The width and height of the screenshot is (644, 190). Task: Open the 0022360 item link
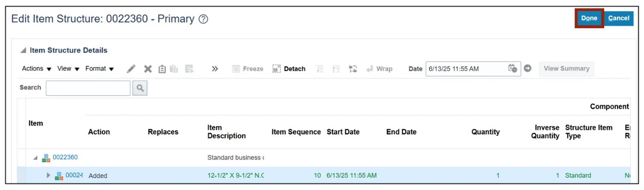(x=65, y=157)
